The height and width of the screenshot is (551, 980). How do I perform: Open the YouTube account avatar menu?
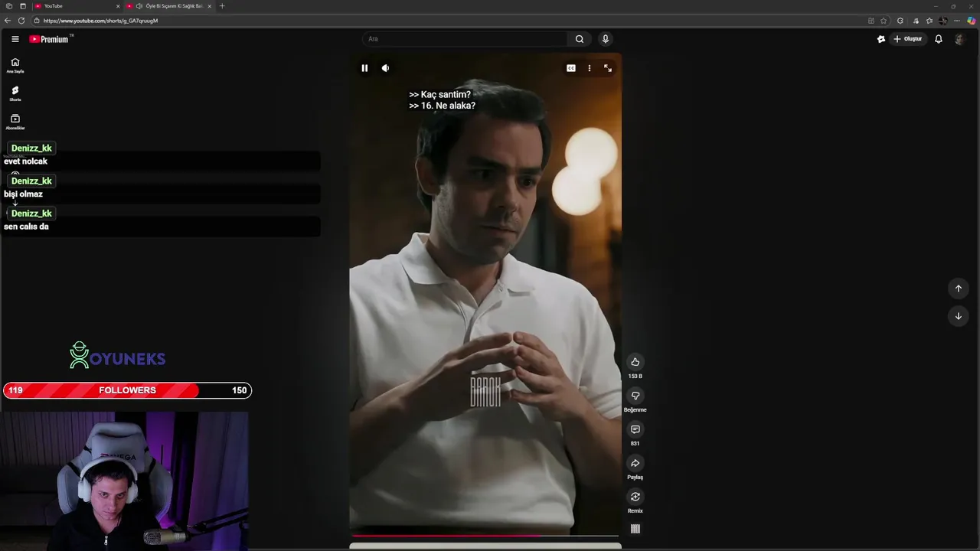point(959,39)
